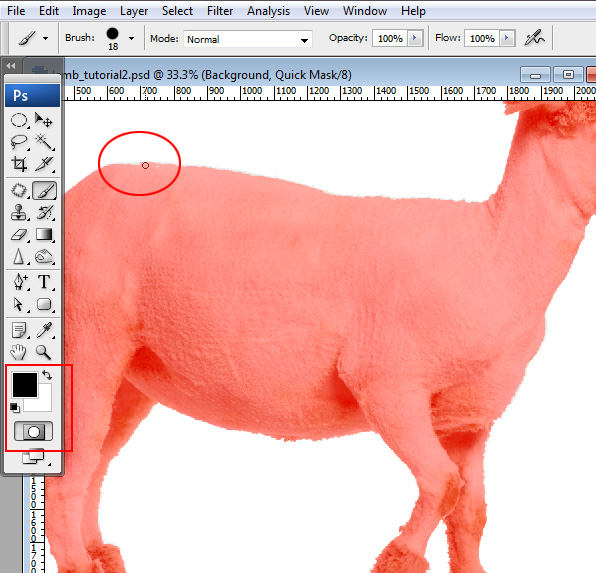Toggle Quick Mask mode off
This screenshot has width=596, height=573.
click(x=33, y=431)
